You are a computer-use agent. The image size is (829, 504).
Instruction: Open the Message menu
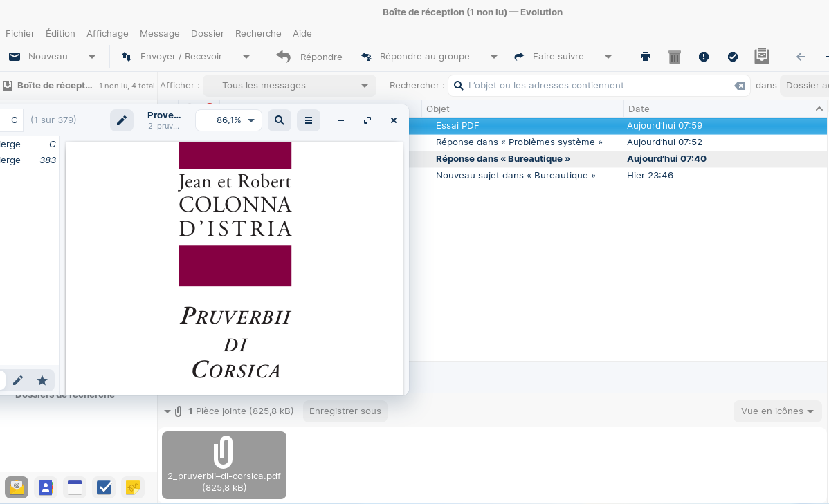(159, 33)
